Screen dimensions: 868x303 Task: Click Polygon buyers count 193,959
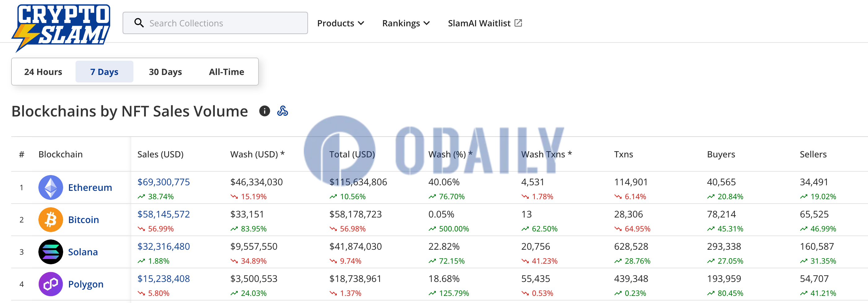pyautogui.click(x=724, y=279)
